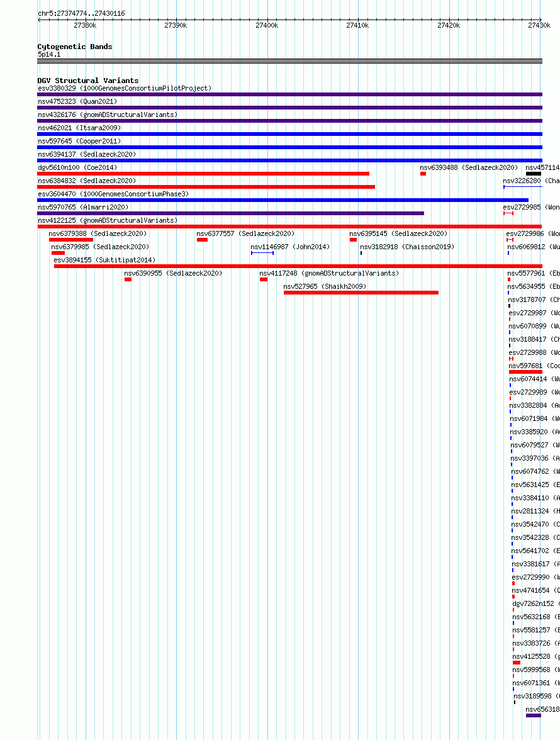Click the dgv5610n100 (Coe2014) label
Viewport: 560px width, 740px height.
coord(77,167)
